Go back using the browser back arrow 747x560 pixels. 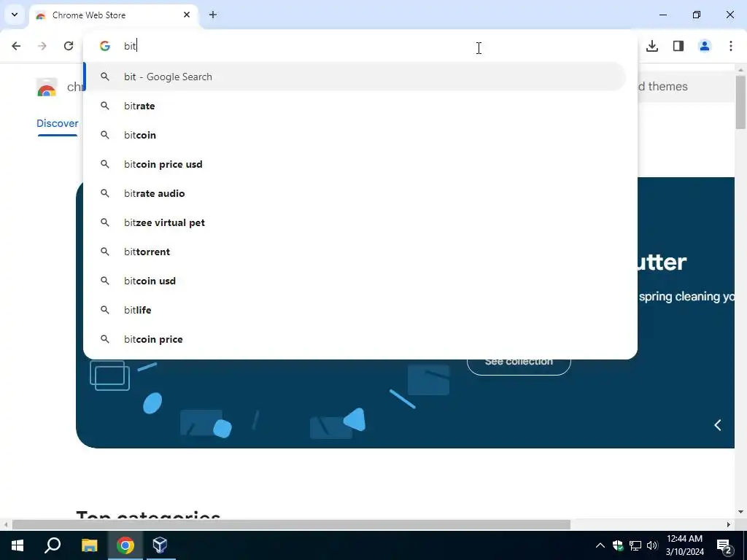tap(16, 46)
